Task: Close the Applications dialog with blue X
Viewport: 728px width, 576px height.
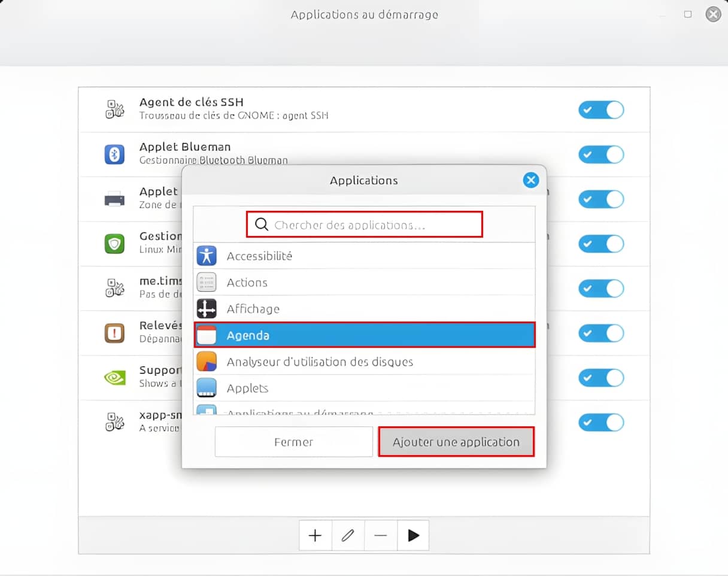Action: click(x=530, y=180)
